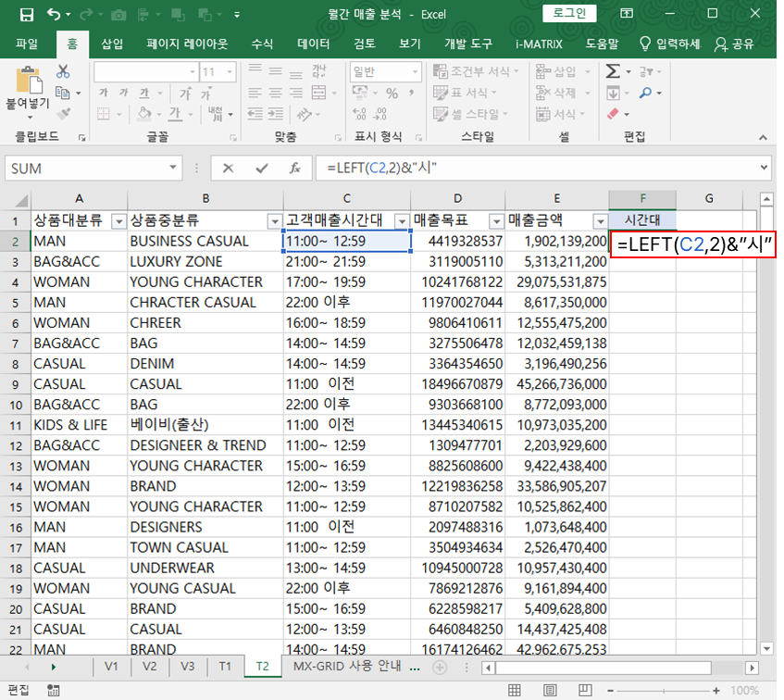Open the filter dropdown for 고객매출시간대
Screen dimensions: 784x700
point(401,221)
